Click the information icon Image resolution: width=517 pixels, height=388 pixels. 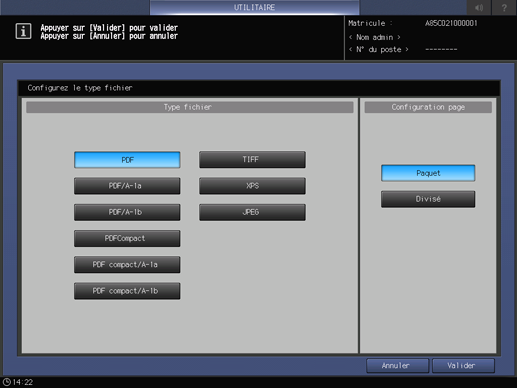pyautogui.click(x=23, y=31)
